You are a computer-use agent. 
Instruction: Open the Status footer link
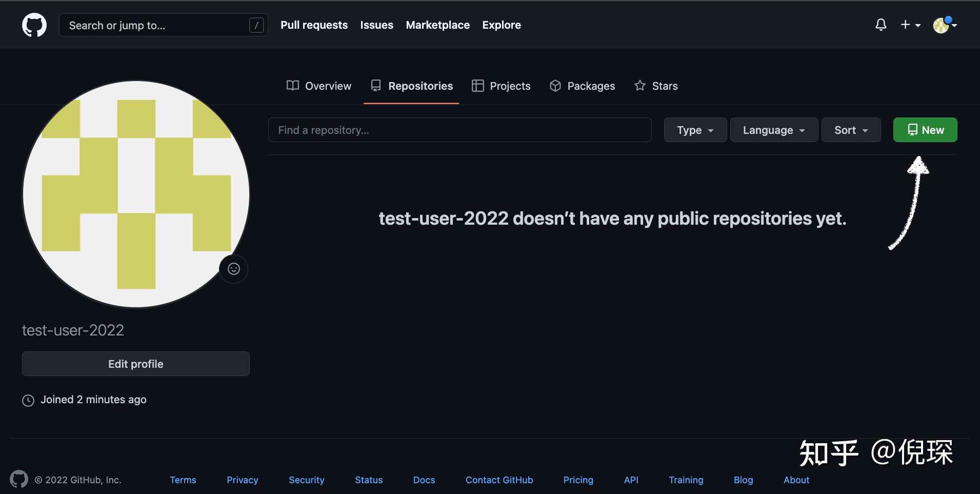pos(369,480)
